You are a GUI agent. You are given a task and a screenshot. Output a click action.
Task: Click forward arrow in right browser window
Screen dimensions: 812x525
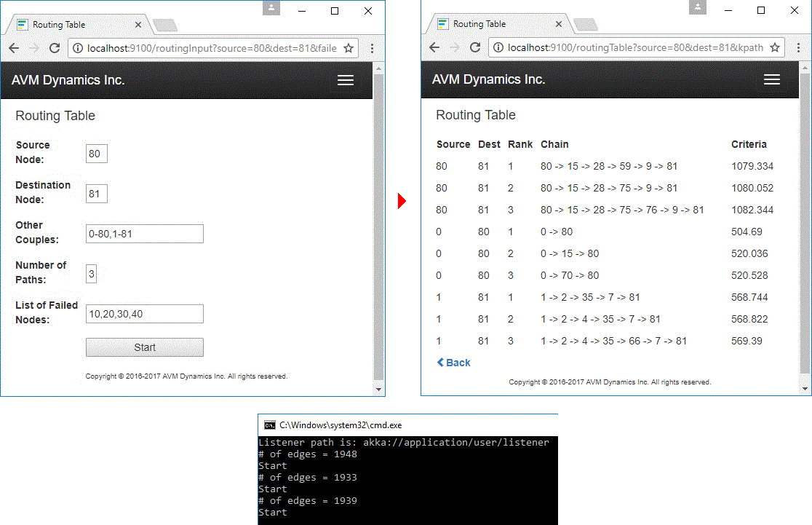coord(455,47)
